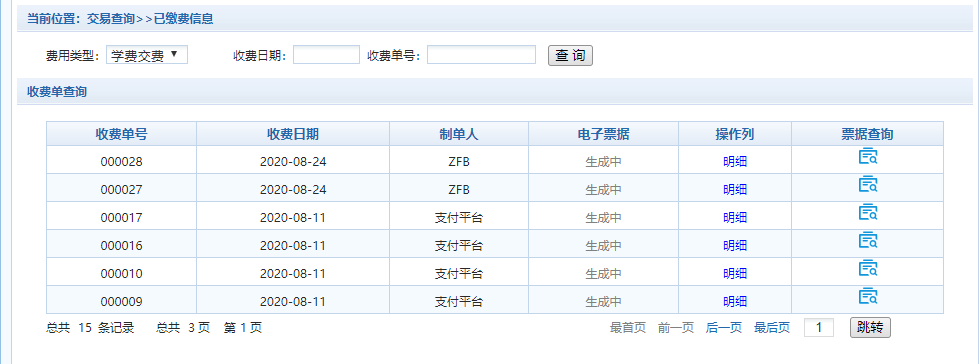Open 明细 link for bill 000017
Image resolution: width=979 pixels, height=364 pixels.
click(735, 218)
